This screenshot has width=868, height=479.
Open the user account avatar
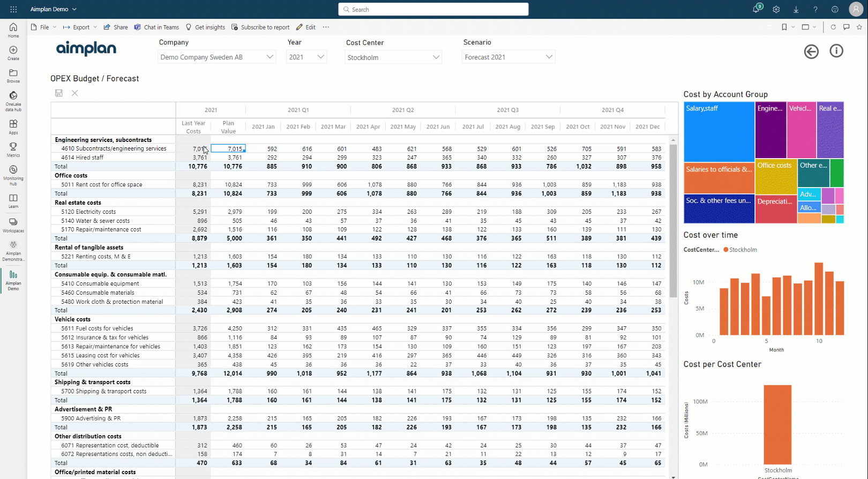(x=856, y=9)
